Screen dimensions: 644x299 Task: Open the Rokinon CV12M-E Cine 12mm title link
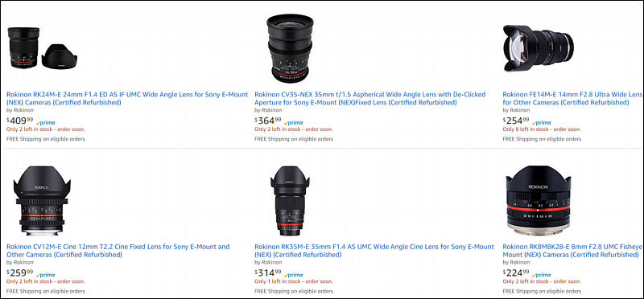pos(118,251)
